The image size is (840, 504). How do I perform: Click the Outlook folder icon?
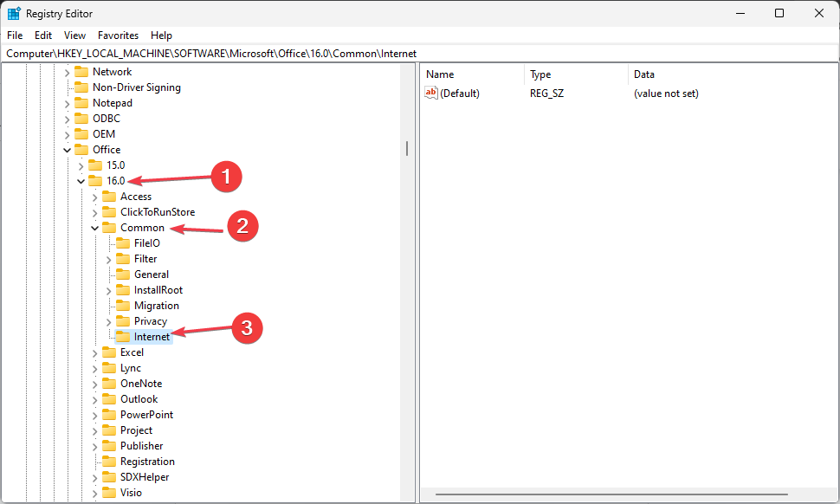pyautogui.click(x=109, y=399)
